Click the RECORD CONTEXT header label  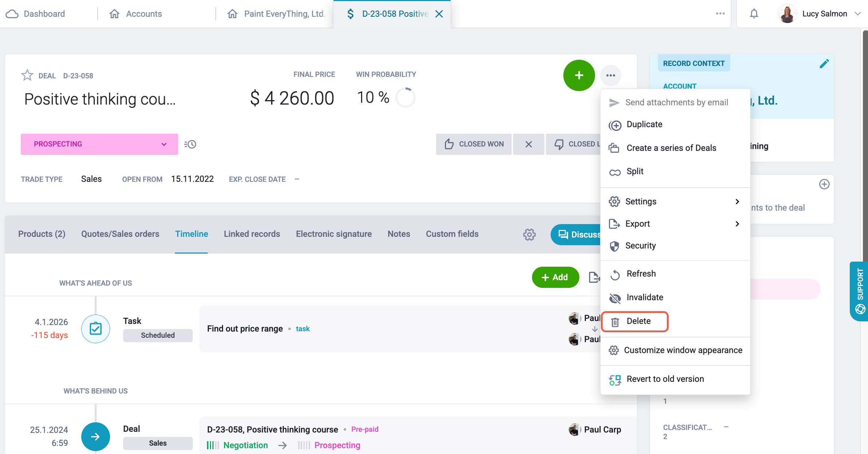[x=694, y=63]
